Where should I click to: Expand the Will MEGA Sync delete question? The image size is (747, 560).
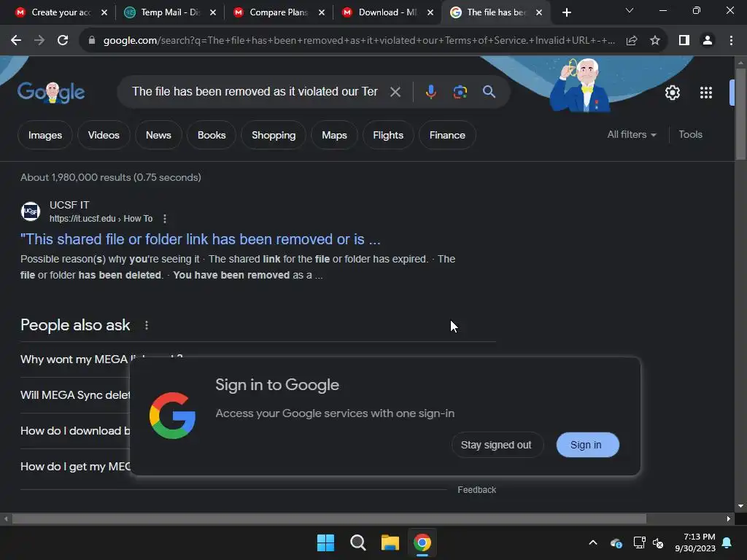(x=75, y=394)
